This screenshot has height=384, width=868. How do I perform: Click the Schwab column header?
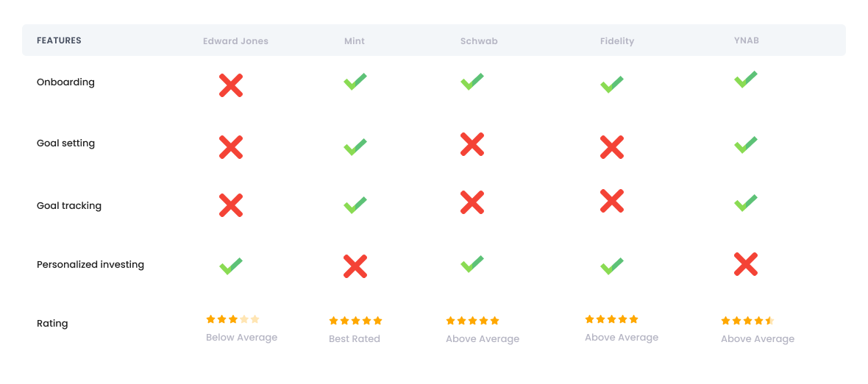pos(479,41)
